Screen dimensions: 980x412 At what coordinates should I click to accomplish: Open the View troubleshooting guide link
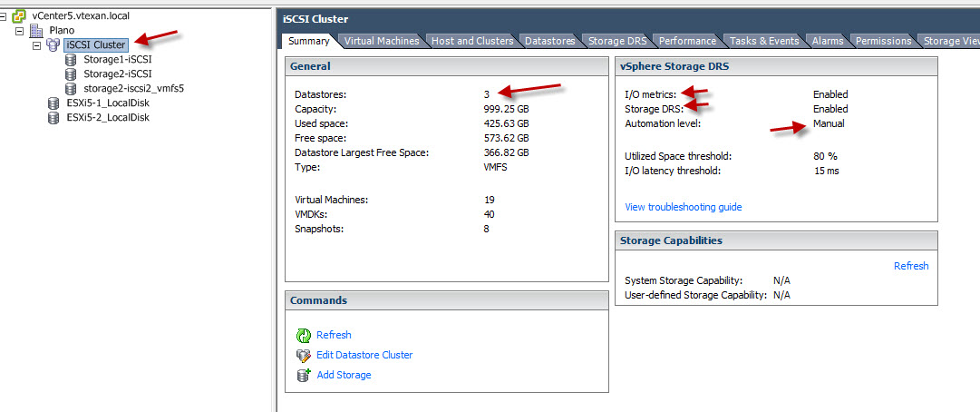pyautogui.click(x=683, y=207)
